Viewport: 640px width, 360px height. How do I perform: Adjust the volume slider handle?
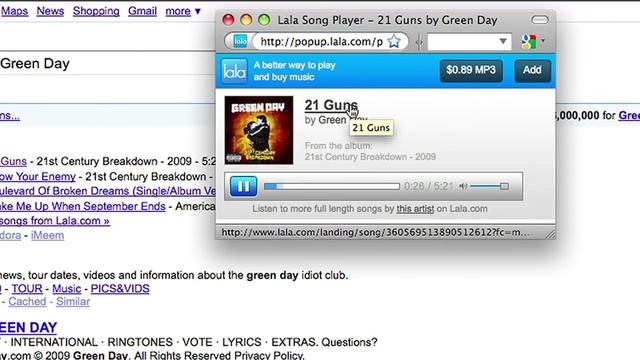[504, 186]
